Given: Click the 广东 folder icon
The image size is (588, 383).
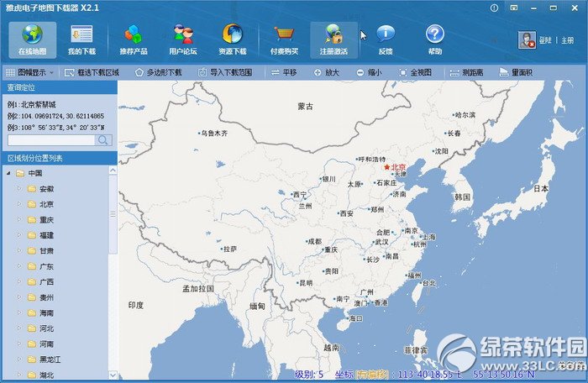Looking at the screenshot, I should tap(32, 266).
